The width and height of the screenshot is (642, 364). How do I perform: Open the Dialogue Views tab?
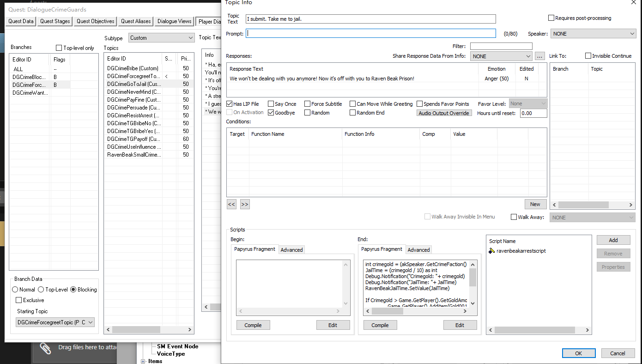click(175, 21)
